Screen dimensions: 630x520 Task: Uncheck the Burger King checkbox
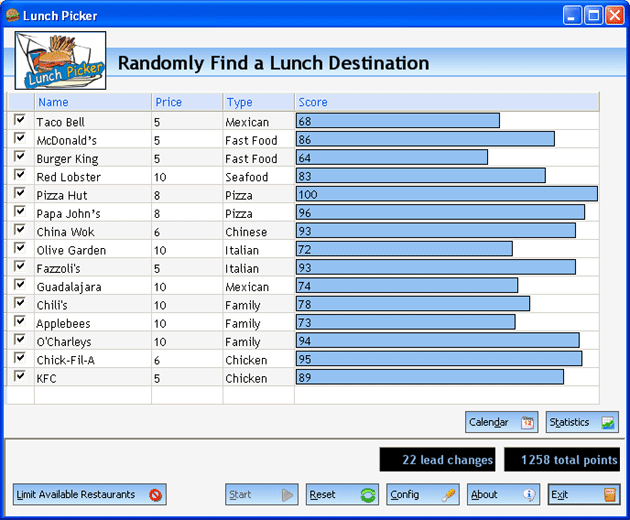tap(20, 156)
